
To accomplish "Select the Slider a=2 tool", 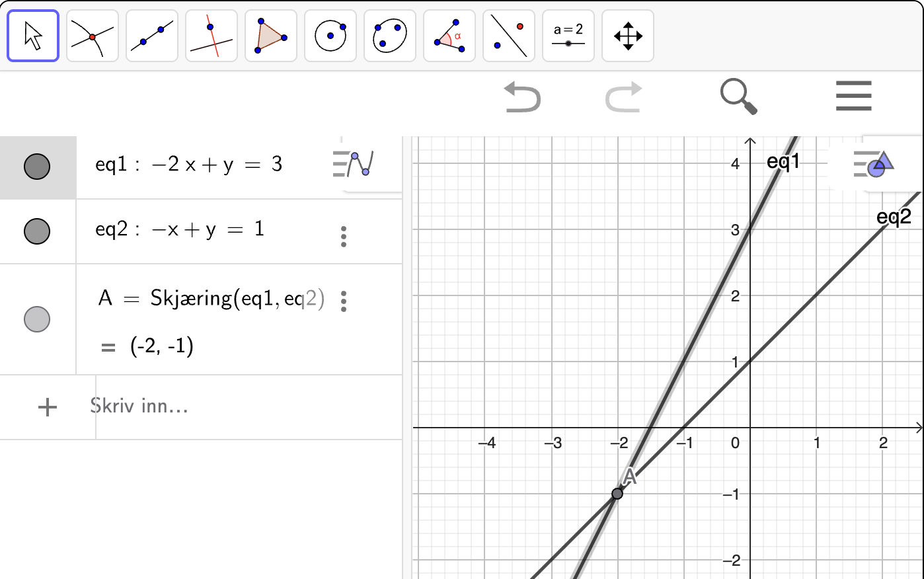I will [x=568, y=36].
